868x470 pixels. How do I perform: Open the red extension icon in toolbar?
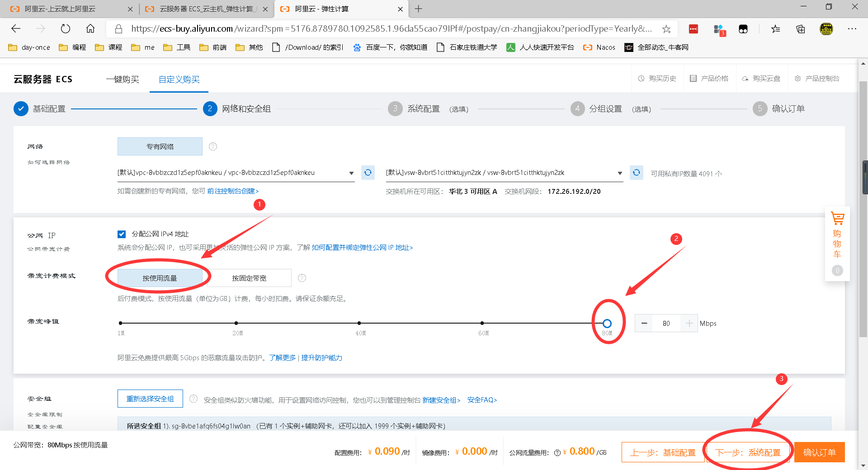pos(693,29)
